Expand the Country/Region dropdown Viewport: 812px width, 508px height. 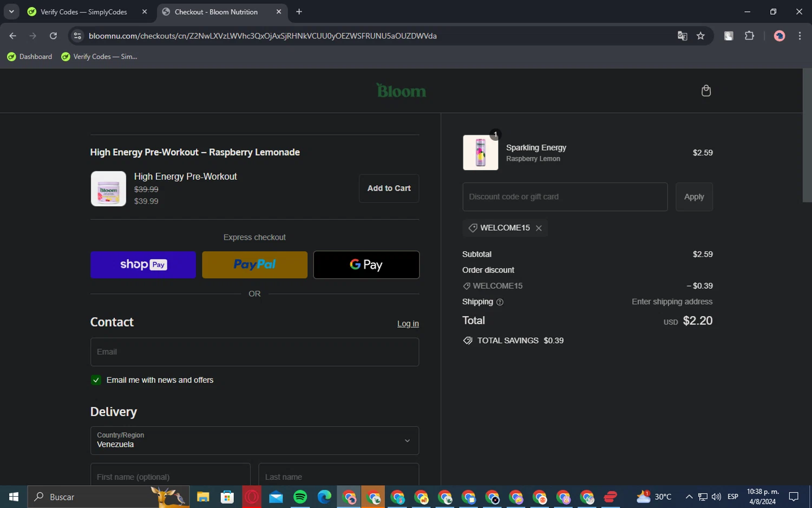(x=254, y=440)
